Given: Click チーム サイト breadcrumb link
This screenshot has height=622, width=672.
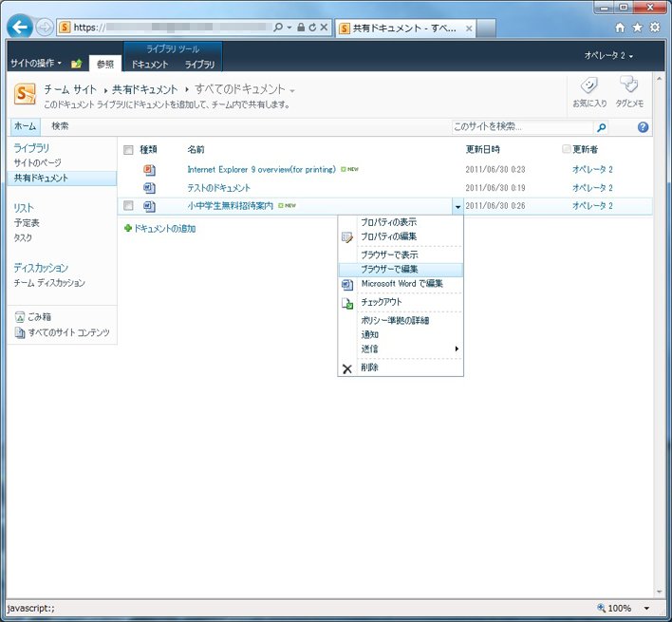Looking at the screenshot, I should [x=70, y=89].
